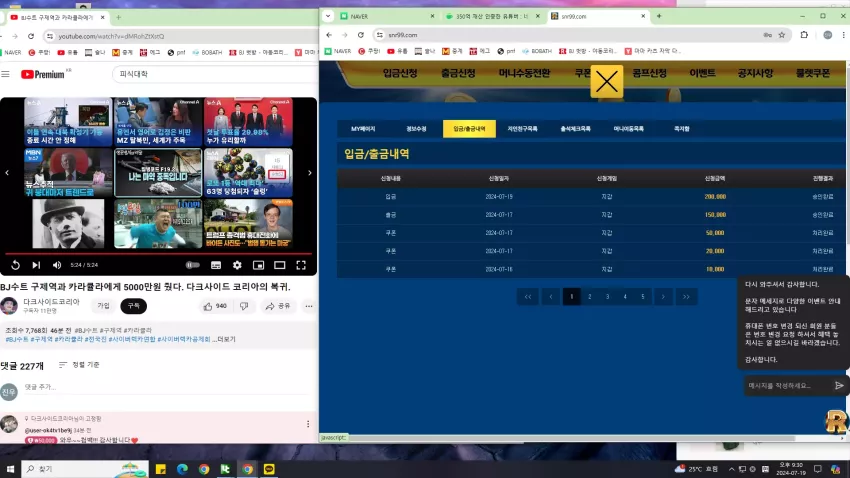The width and height of the screenshot is (850, 478).
Task: Click the 구독 subscribe button
Action: [133, 306]
